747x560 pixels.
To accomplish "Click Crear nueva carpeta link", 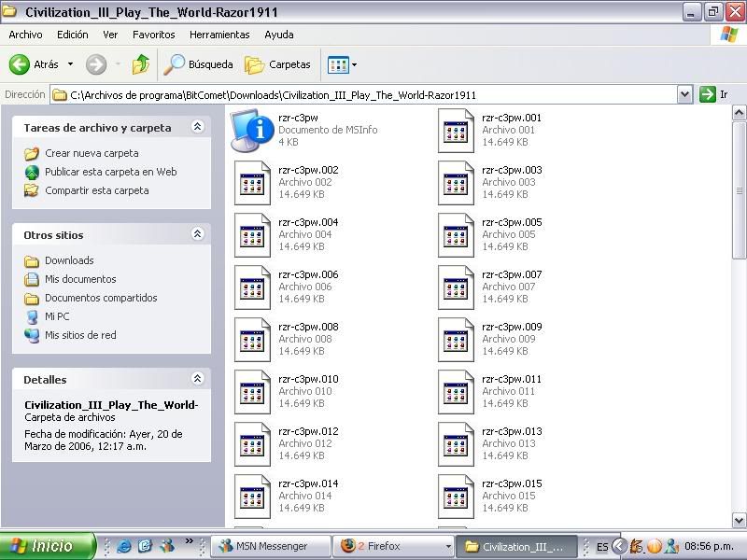I will (x=92, y=153).
